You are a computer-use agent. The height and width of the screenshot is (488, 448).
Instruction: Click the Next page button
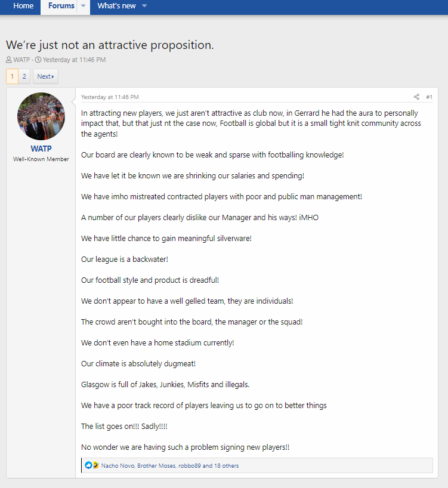click(x=45, y=76)
